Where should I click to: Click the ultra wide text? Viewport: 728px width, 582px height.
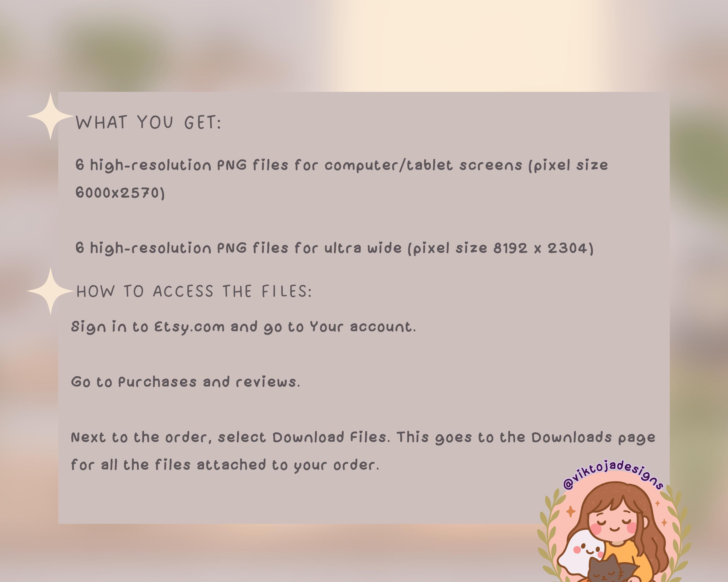(x=363, y=248)
